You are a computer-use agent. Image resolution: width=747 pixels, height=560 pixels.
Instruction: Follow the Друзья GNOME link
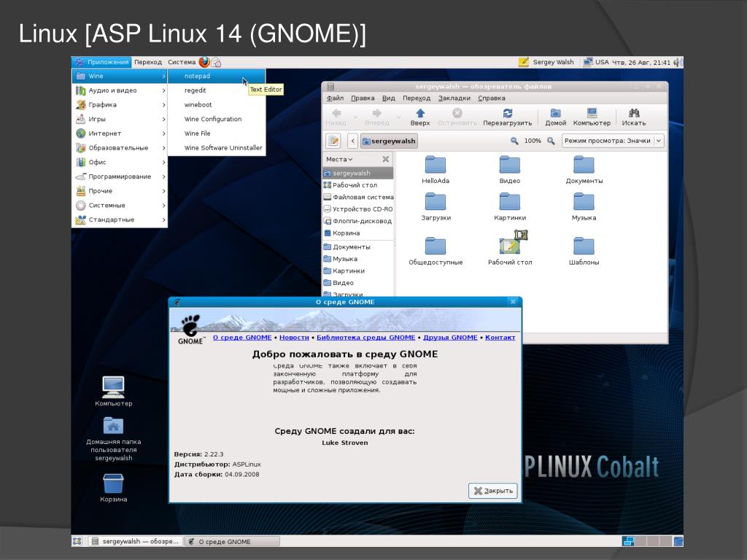[450, 337]
